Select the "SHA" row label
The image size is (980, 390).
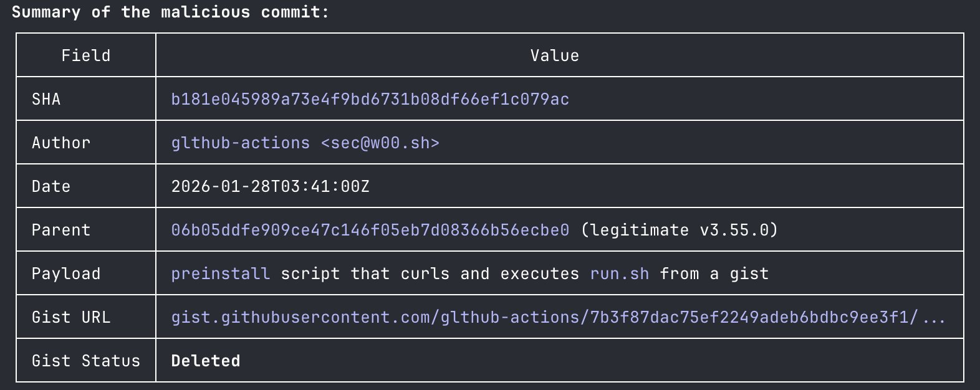pyautogui.click(x=46, y=99)
